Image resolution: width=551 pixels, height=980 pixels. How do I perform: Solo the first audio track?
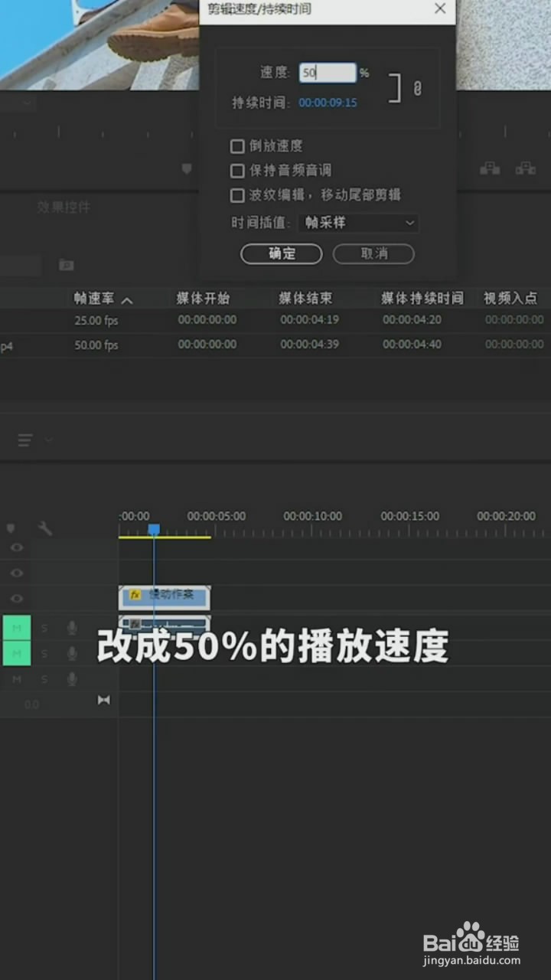(44, 628)
